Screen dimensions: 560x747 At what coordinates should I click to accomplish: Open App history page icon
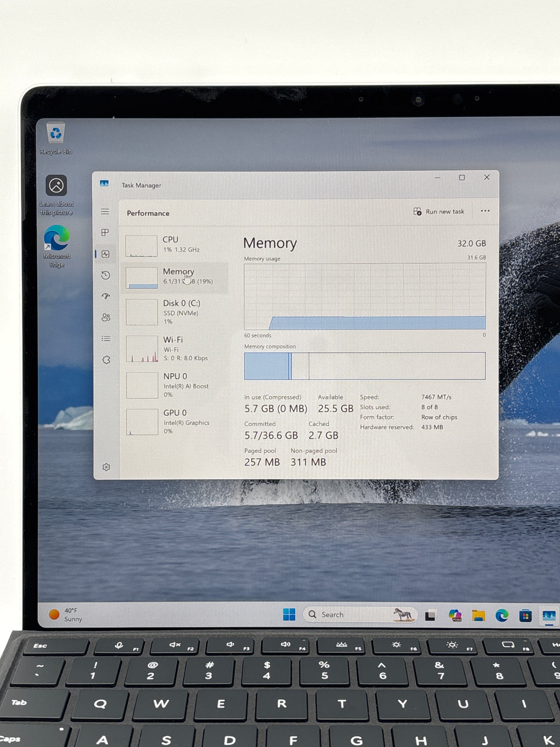tap(106, 275)
